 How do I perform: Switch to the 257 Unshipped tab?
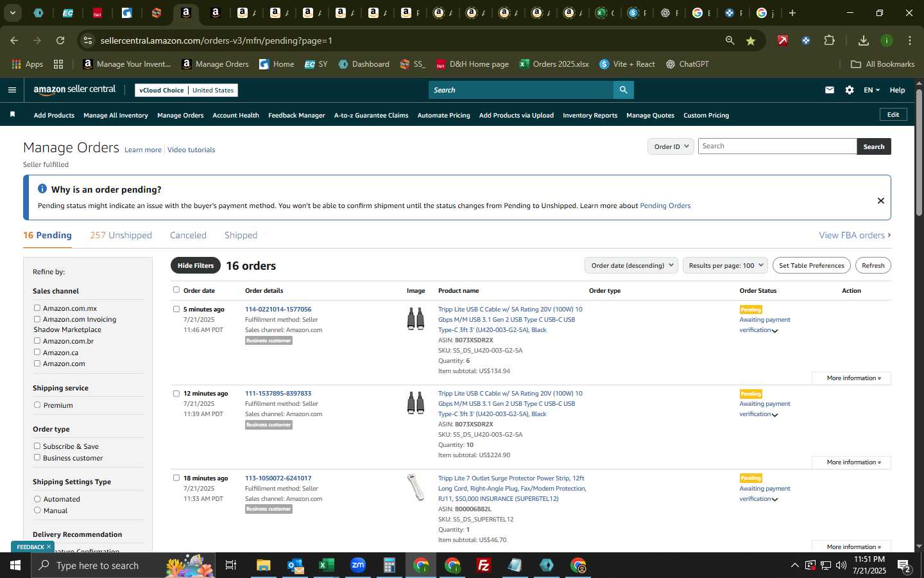tap(121, 235)
